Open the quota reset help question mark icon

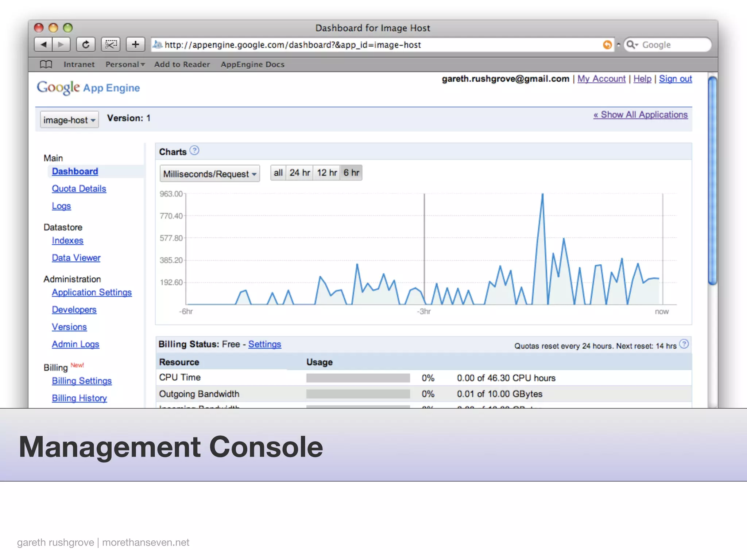684,344
